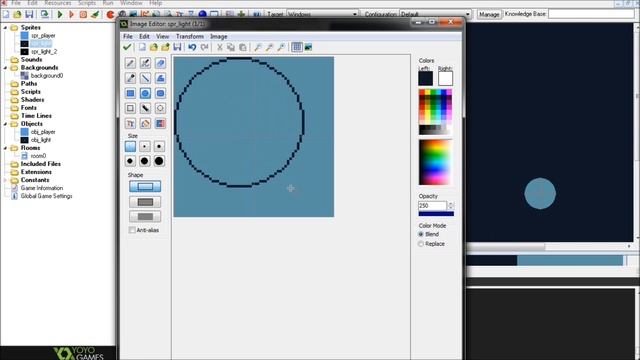Click the Image Editor save disk icon
The image size is (640, 360).
177,47
